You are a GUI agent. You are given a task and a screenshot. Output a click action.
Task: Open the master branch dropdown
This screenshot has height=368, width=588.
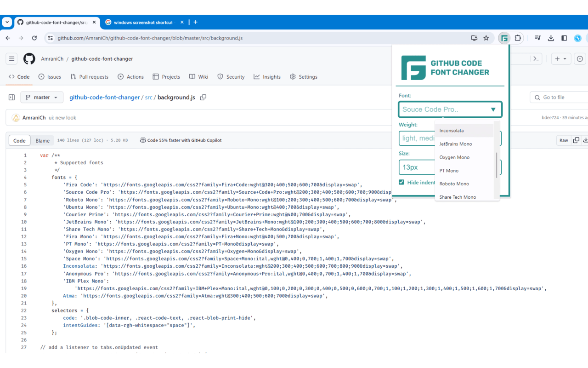pos(41,97)
